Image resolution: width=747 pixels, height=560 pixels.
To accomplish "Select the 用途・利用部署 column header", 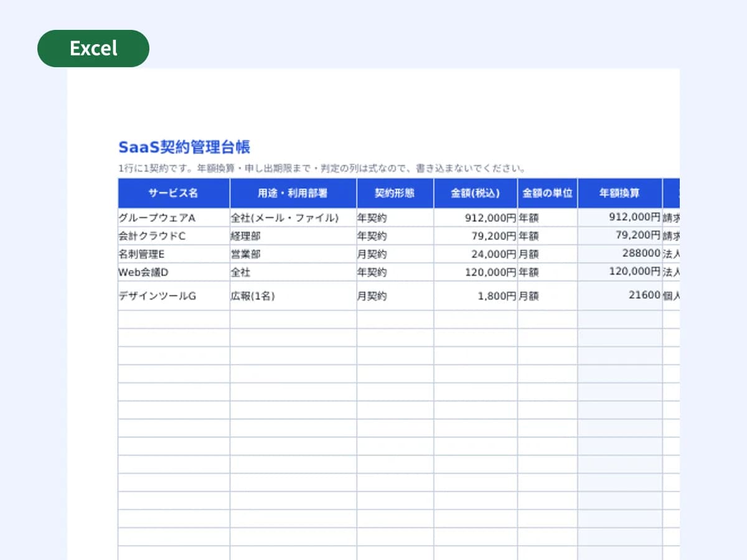I will pyautogui.click(x=293, y=193).
